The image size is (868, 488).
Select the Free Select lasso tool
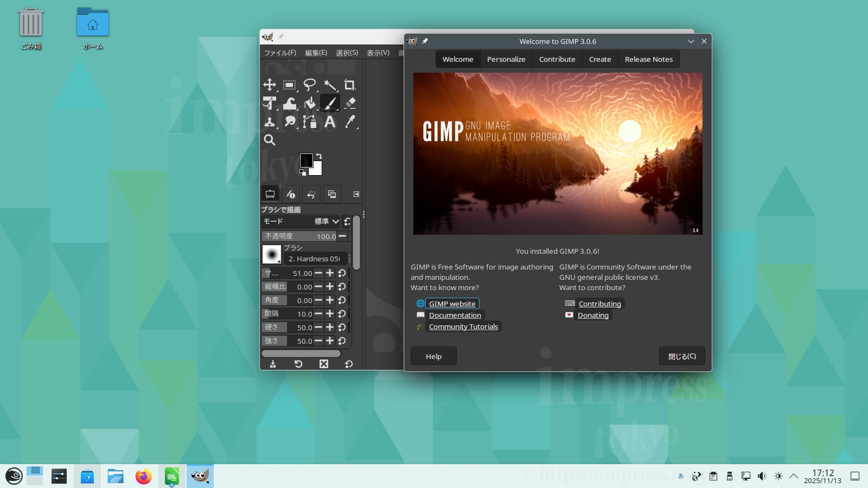310,85
